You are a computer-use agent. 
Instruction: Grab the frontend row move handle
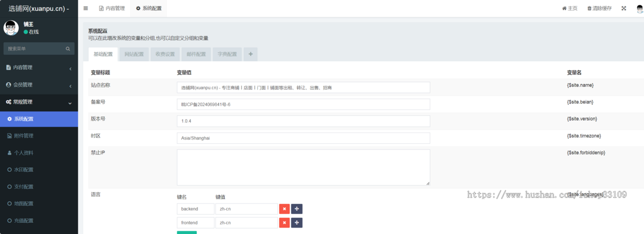click(297, 223)
